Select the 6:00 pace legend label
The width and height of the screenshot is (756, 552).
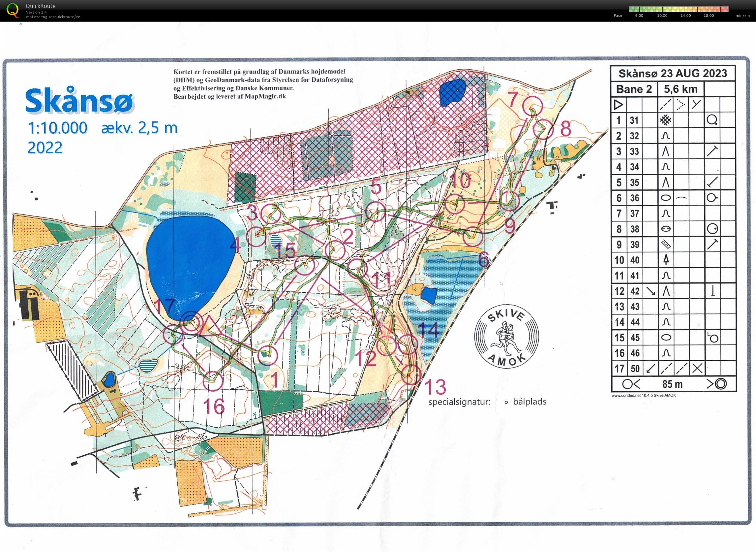coord(639,16)
